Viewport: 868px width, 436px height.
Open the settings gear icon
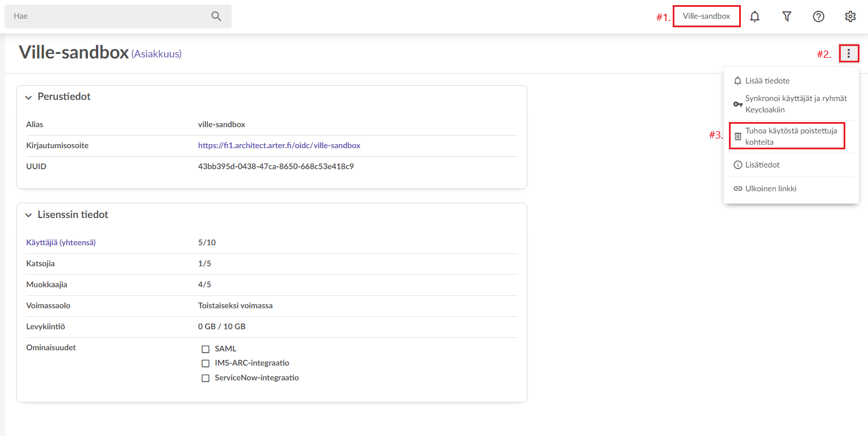click(850, 16)
